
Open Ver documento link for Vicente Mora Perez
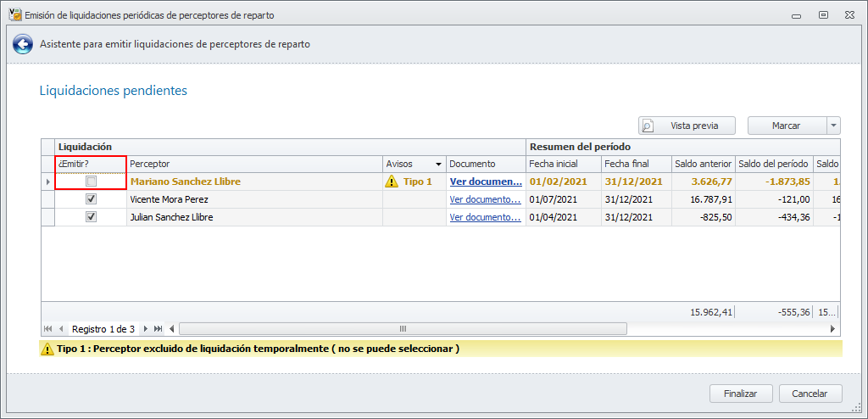[485, 199]
